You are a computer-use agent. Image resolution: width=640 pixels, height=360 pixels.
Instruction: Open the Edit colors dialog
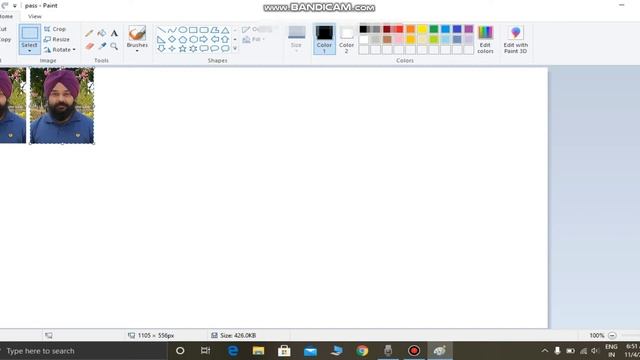(x=485, y=39)
